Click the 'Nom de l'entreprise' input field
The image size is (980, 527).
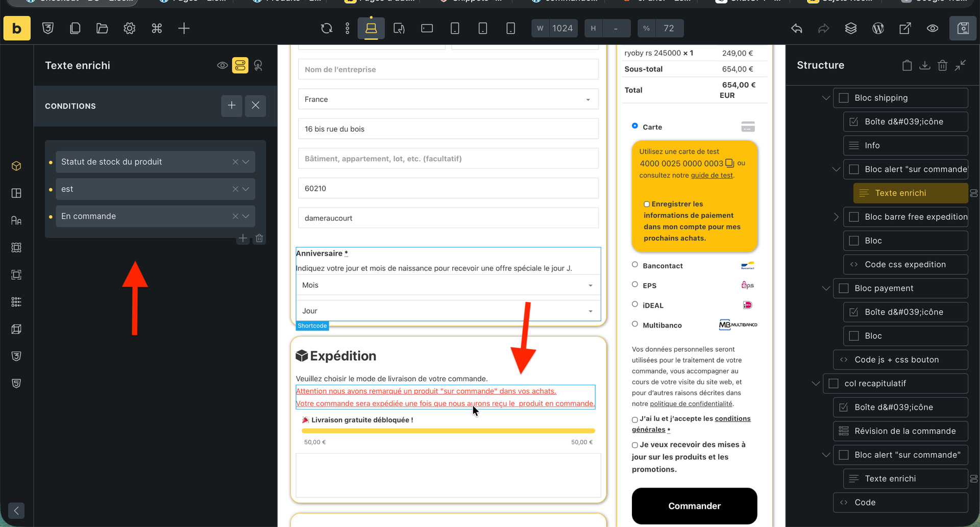[448, 69]
